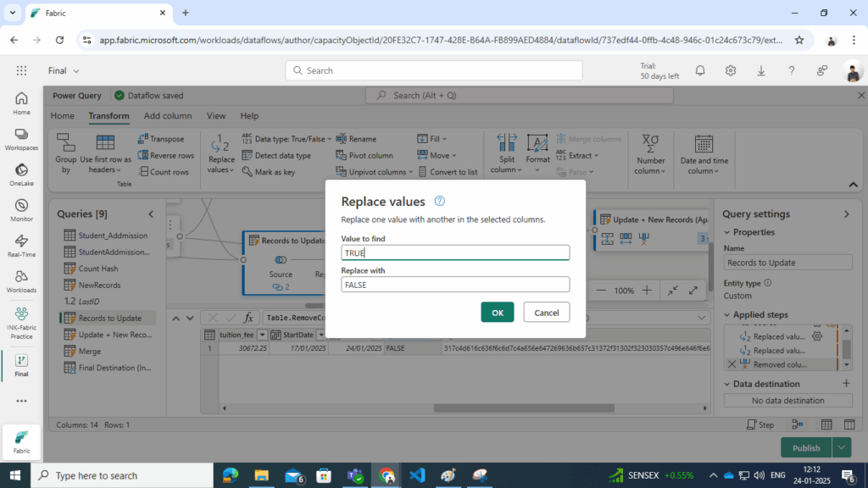Open the Fabric settings gear
The width and height of the screenshot is (868, 488).
(731, 71)
